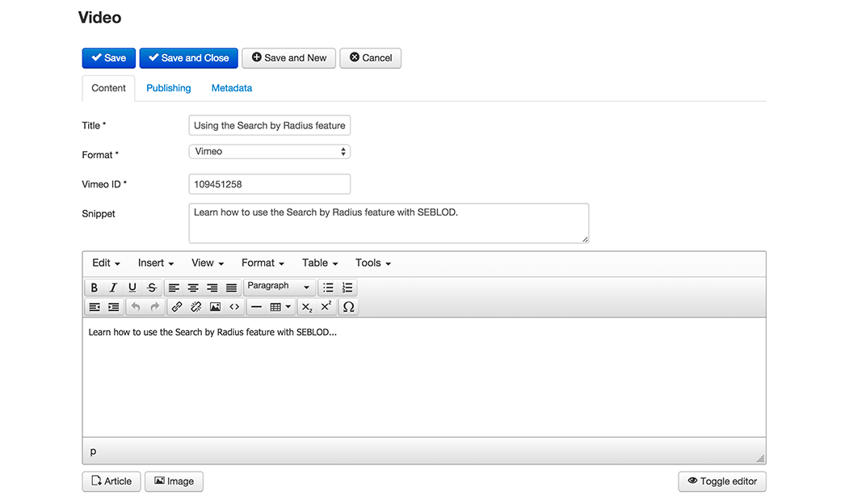Center-align the text
Screen dimensions: 845x504
[x=193, y=288]
